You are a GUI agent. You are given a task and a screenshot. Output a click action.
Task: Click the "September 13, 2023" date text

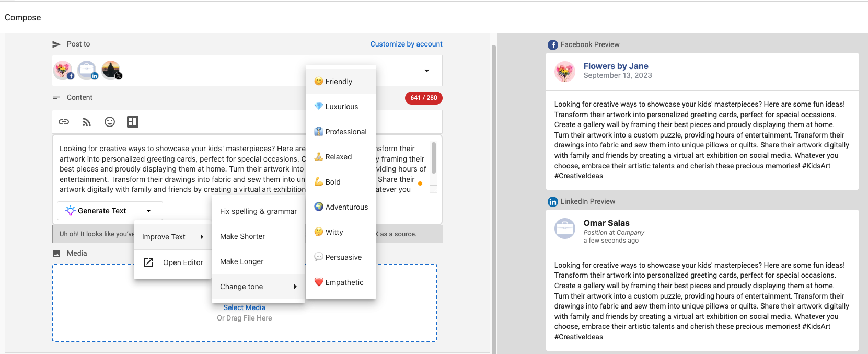pos(618,76)
